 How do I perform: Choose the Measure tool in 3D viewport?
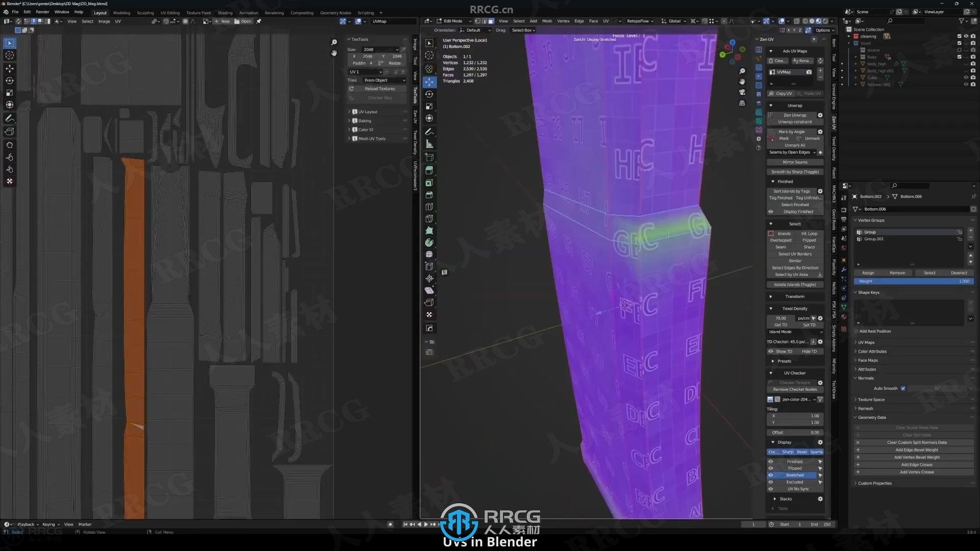429,144
